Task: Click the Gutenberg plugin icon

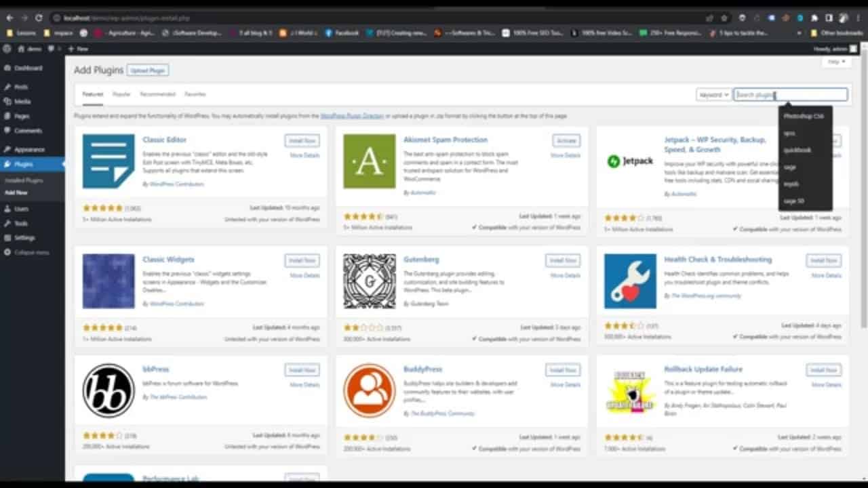Action: coord(370,281)
